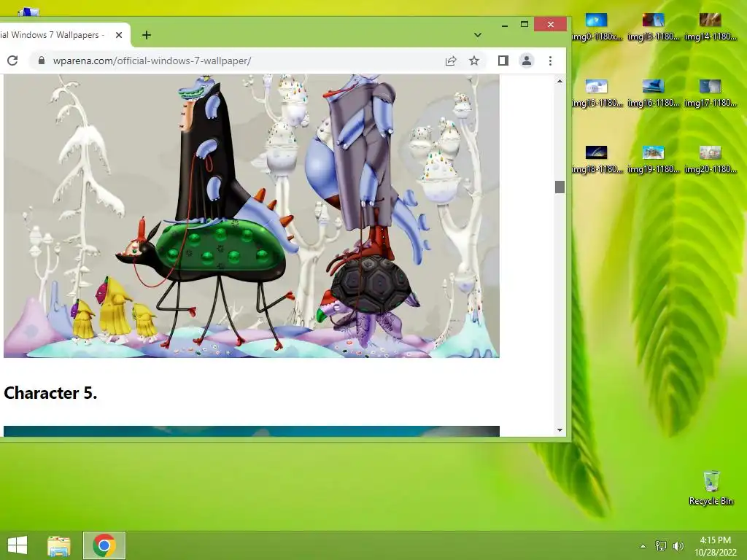747x560 pixels.
Task: Reload the wparena page
Action: coord(12,61)
